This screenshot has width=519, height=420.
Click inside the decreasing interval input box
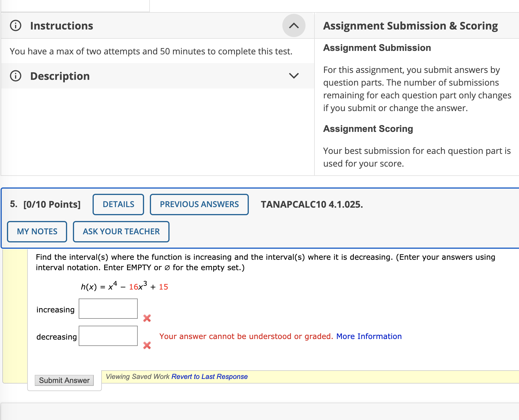108,336
